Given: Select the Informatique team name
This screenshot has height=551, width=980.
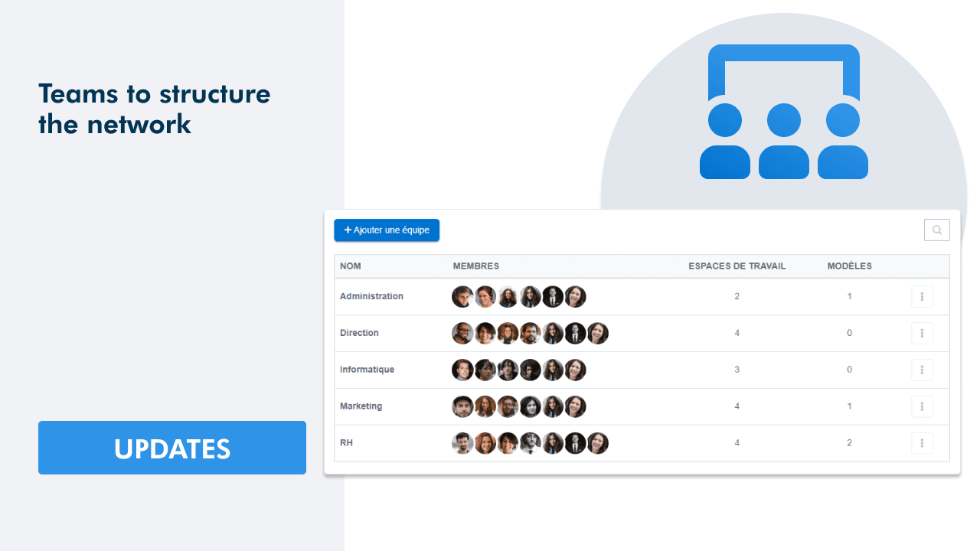Looking at the screenshot, I should click(367, 370).
